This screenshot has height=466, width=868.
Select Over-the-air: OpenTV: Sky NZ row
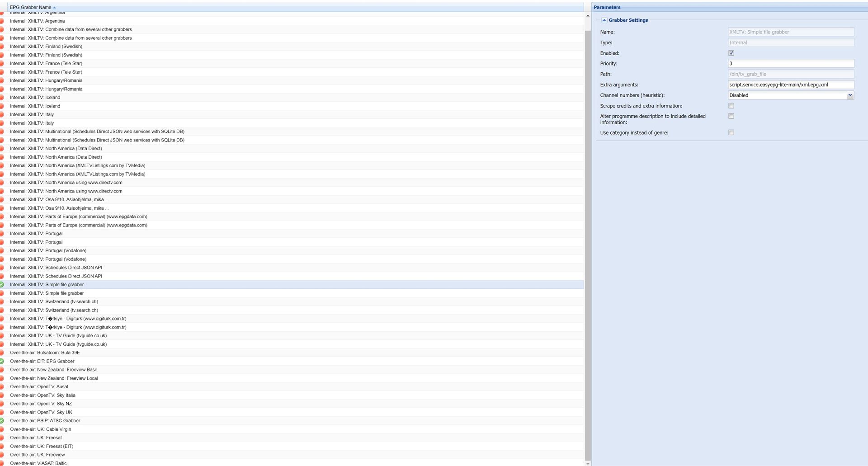pyautogui.click(x=292, y=404)
